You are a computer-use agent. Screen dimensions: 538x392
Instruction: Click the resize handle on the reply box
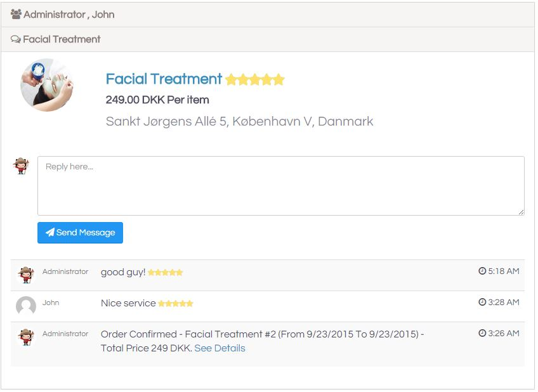(522, 212)
